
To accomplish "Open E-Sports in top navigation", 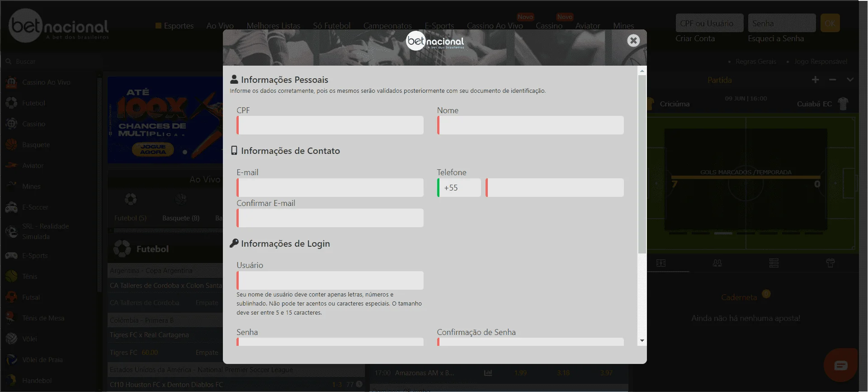I will point(439,26).
